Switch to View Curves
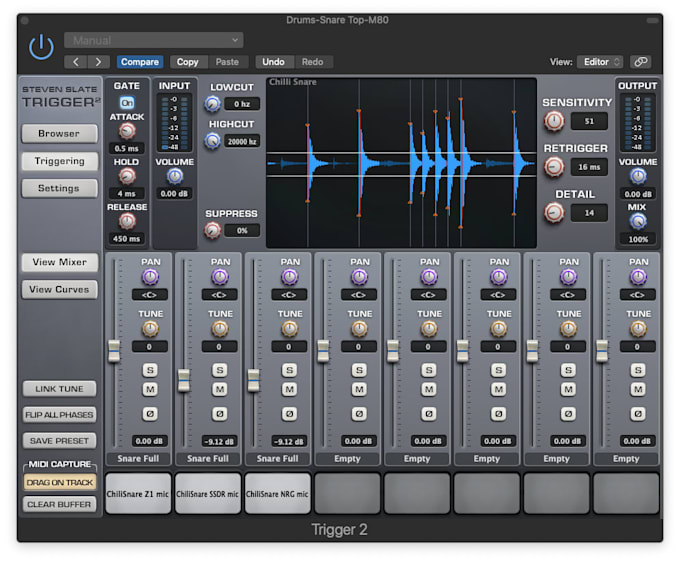The width and height of the screenshot is (680, 562). pos(59,289)
